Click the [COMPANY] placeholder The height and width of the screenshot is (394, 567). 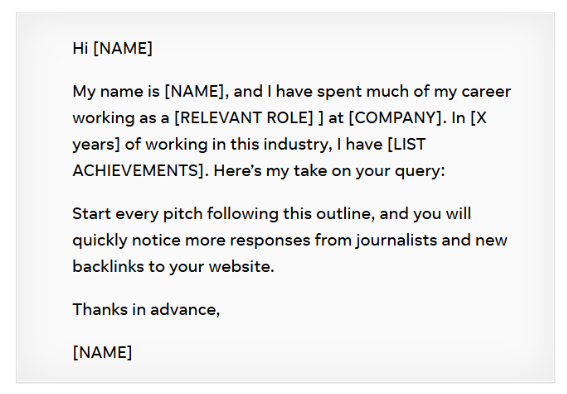[395, 117]
